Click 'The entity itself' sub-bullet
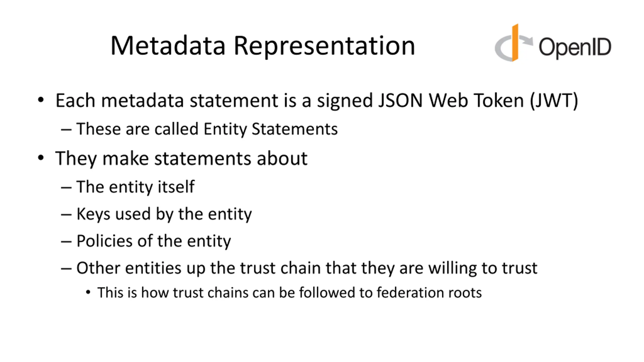This screenshot has width=644, height=362. tap(135, 187)
